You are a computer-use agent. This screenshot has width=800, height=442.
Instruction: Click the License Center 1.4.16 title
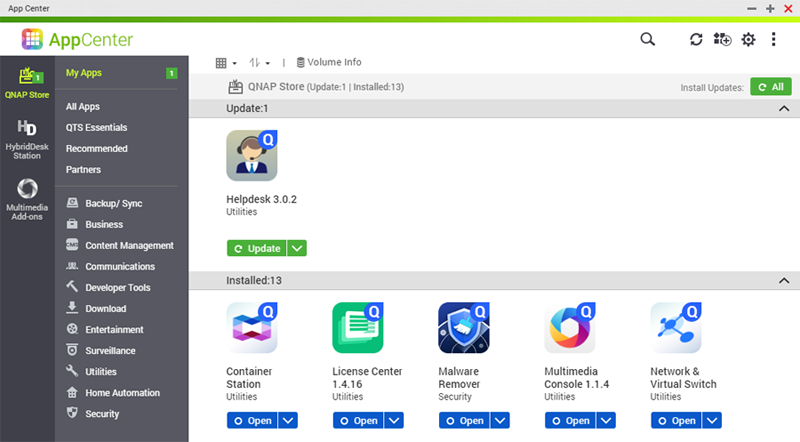pyautogui.click(x=367, y=378)
